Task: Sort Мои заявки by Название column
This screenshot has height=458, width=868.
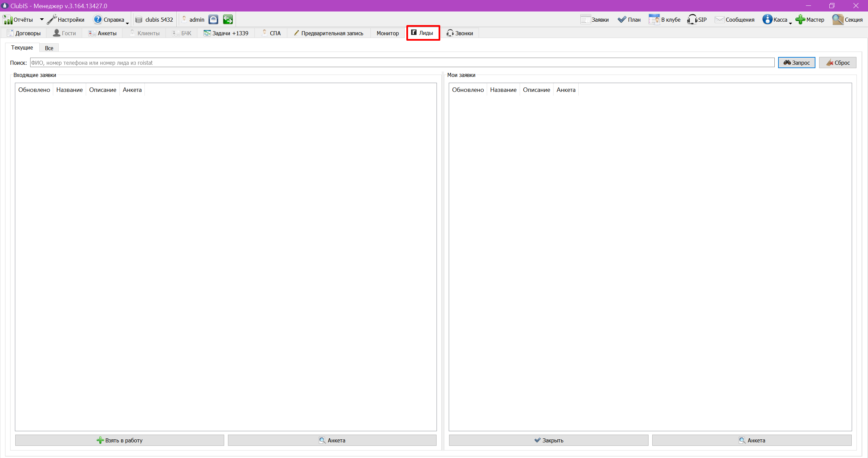Action: pos(503,90)
